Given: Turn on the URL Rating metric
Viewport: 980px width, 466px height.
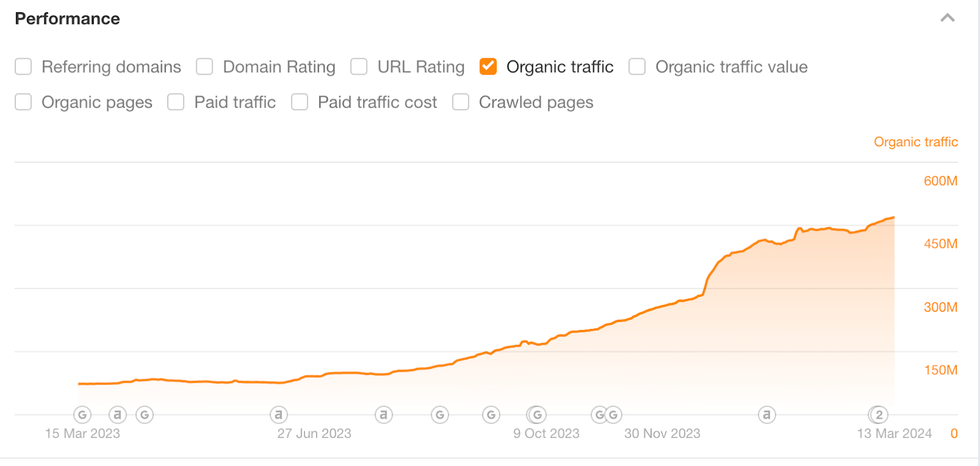Looking at the screenshot, I should click(359, 67).
